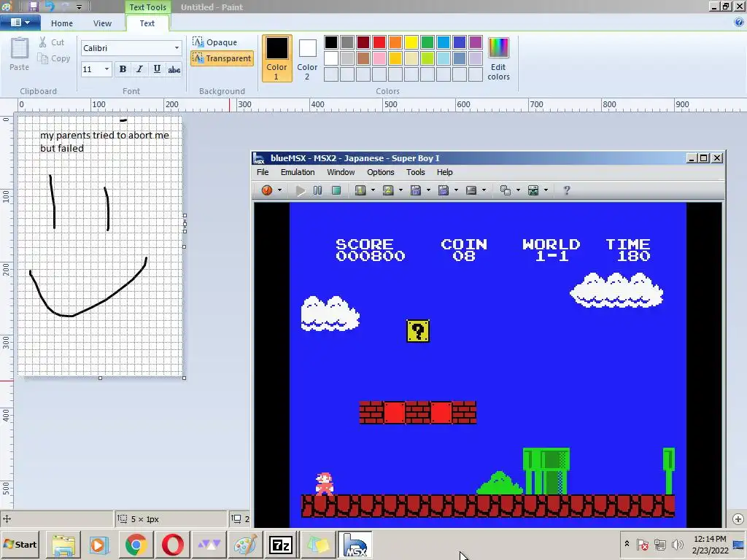747x560 pixels.
Task: Click window size icon in blueMSX toolbar
Action: [x=505, y=190]
